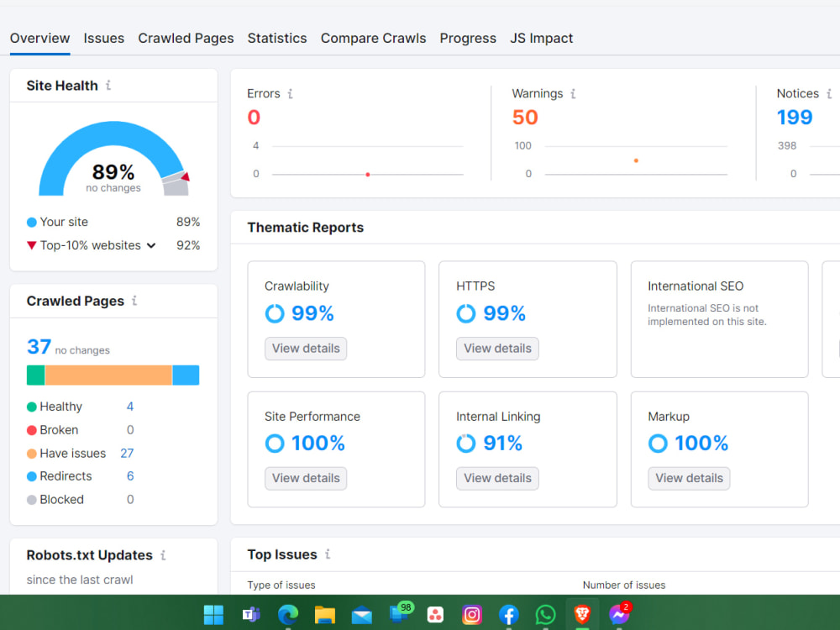
Task: Open Microsoft Teams from the taskbar
Action: pyautogui.click(x=250, y=615)
